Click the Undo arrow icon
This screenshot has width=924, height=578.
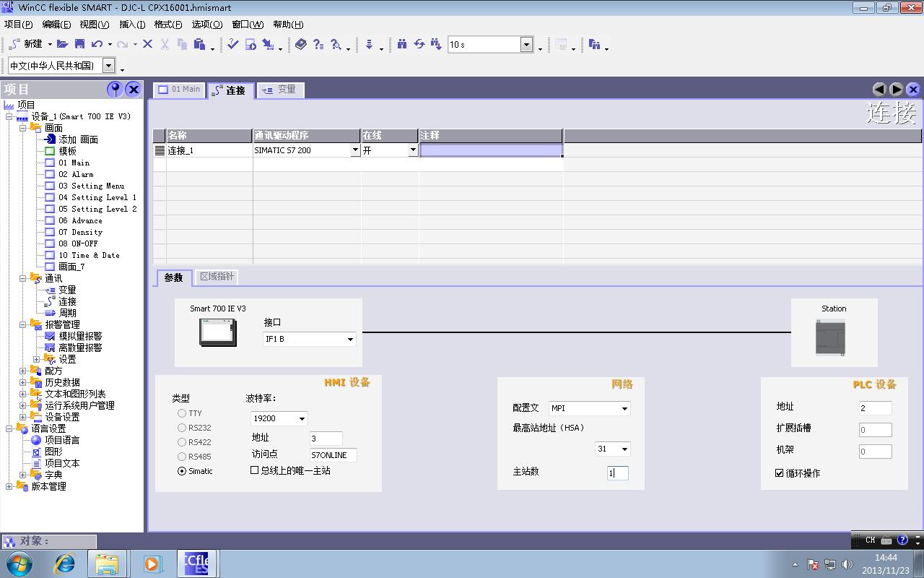97,44
